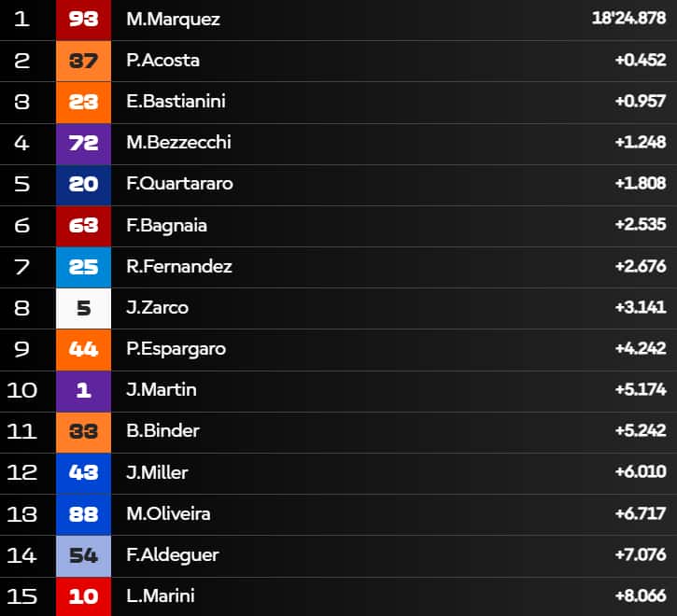
Task: Click B.Binder rider name
Action: point(162,431)
